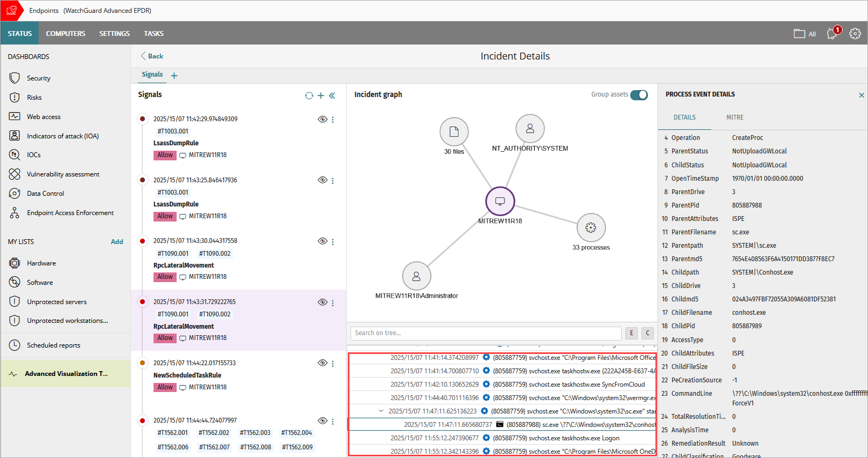
Task: Add a signal with plus icon
Action: click(x=320, y=95)
